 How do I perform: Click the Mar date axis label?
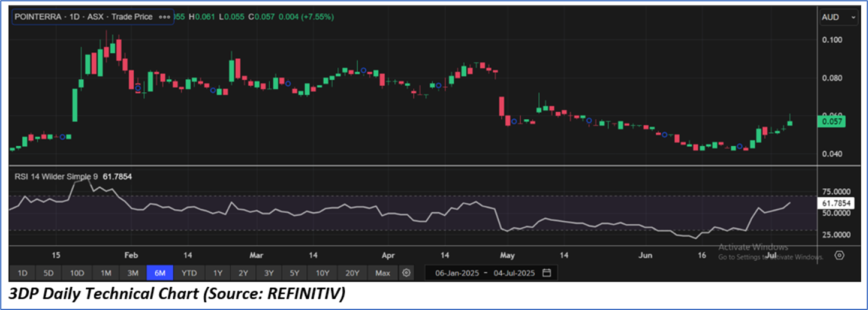point(256,255)
